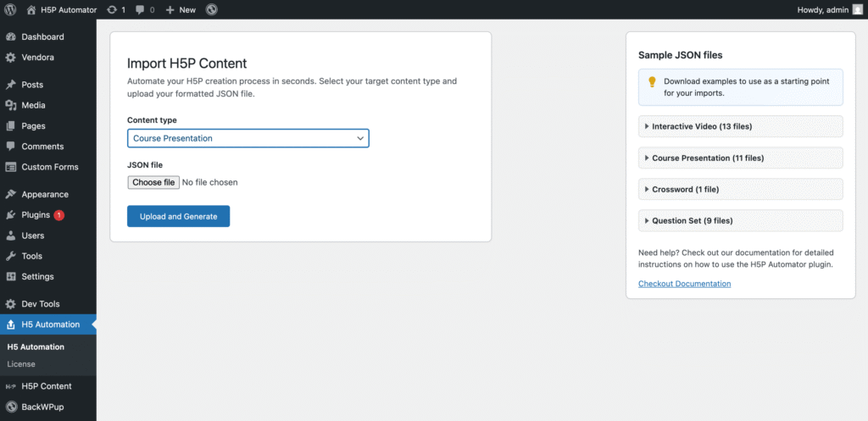868x421 pixels.
Task: Select the H5 Automation submenu item
Action: point(36,346)
